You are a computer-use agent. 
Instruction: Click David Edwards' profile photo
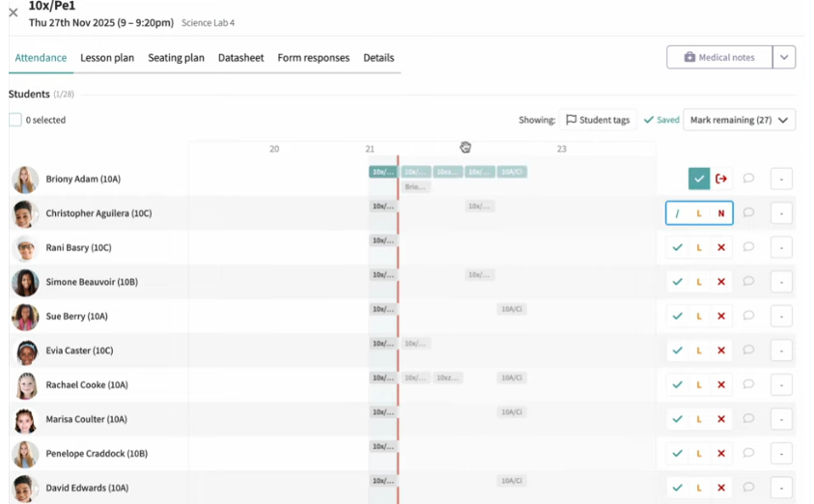(25, 488)
